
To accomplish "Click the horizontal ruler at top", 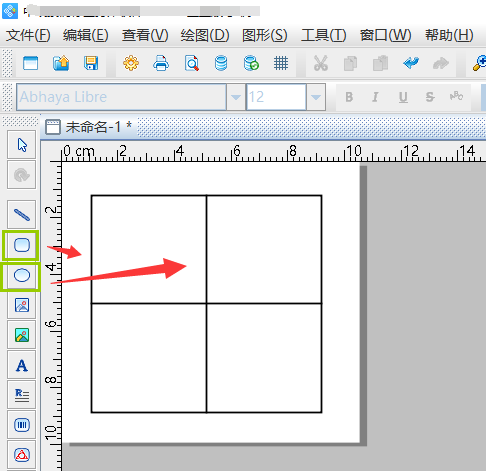I will [x=273, y=152].
